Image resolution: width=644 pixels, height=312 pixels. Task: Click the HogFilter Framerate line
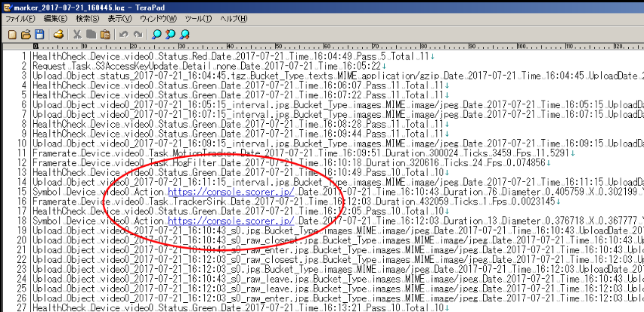pyautogui.click(x=291, y=162)
